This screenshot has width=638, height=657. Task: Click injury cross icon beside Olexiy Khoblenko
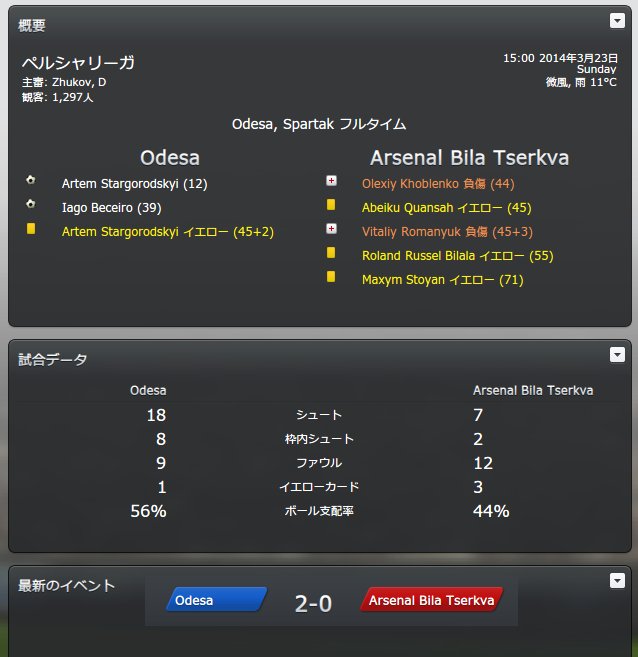331,181
